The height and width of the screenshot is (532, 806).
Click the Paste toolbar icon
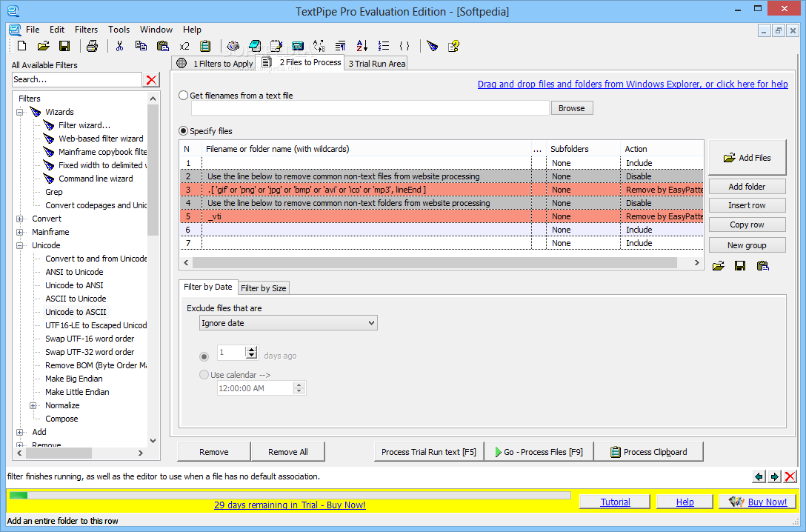coord(162,46)
